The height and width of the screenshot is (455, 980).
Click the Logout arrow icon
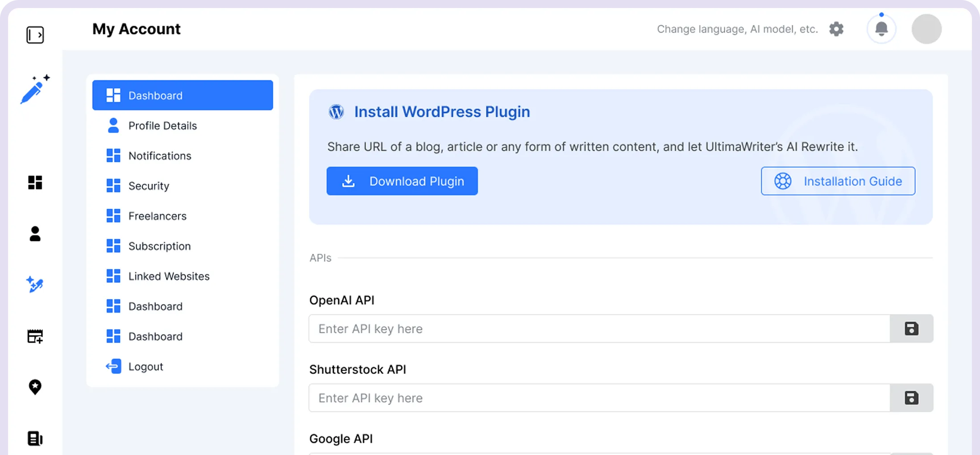pos(113,367)
